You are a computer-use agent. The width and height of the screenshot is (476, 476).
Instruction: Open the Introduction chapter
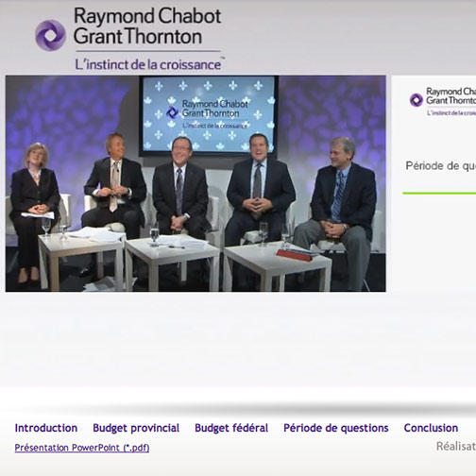(46, 428)
